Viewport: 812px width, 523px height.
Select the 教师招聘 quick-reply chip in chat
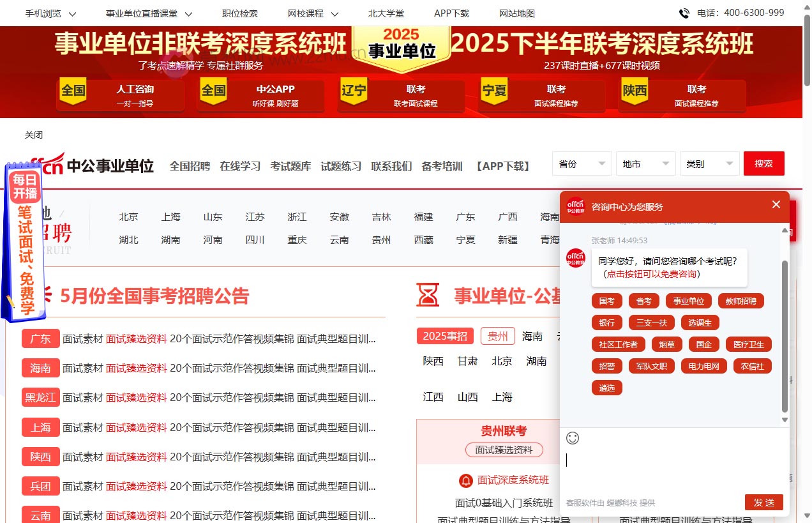741,301
